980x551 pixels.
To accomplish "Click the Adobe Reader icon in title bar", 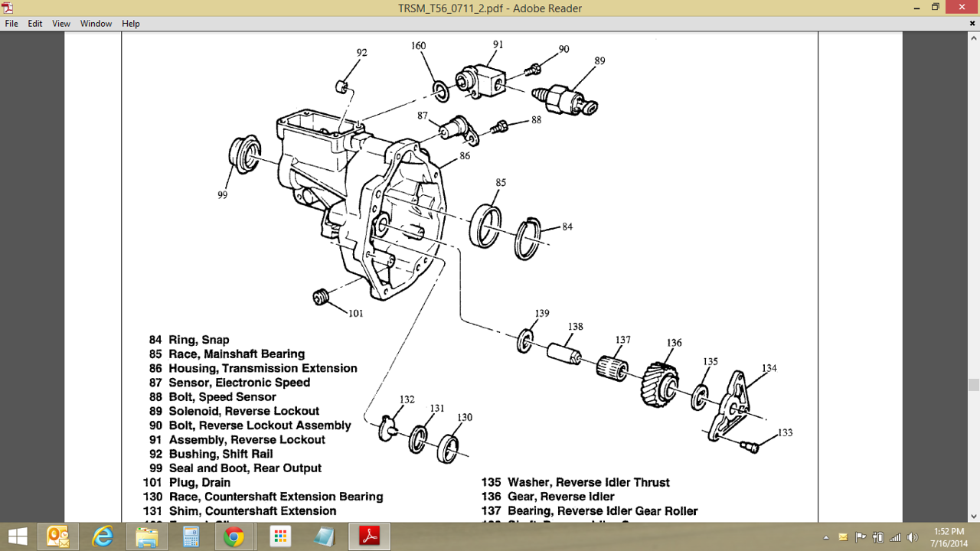I will tap(8, 8).
